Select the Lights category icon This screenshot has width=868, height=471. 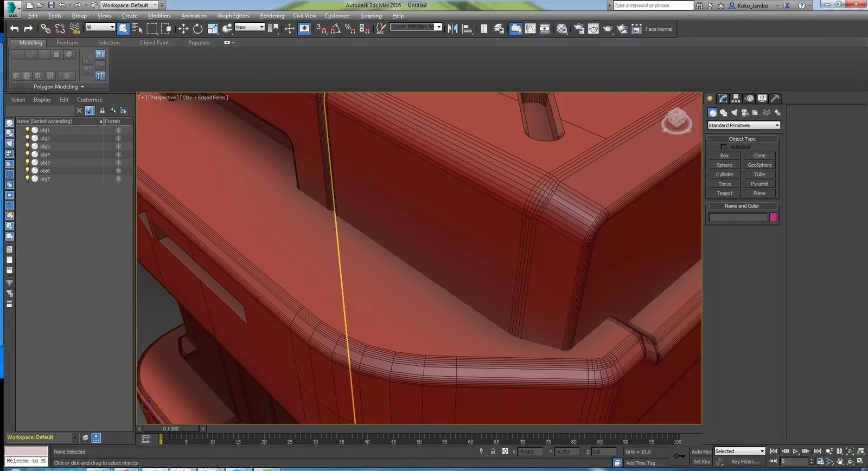[734, 113]
